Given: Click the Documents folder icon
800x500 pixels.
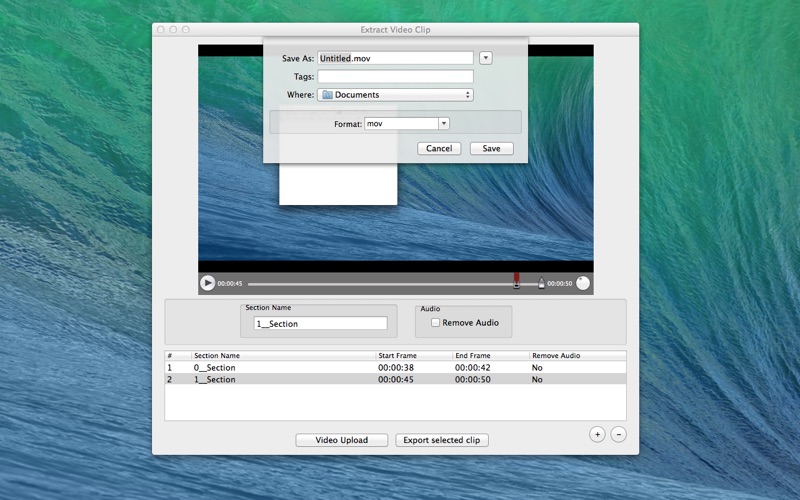Looking at the screenshot, I should click(x=327, y=95).
